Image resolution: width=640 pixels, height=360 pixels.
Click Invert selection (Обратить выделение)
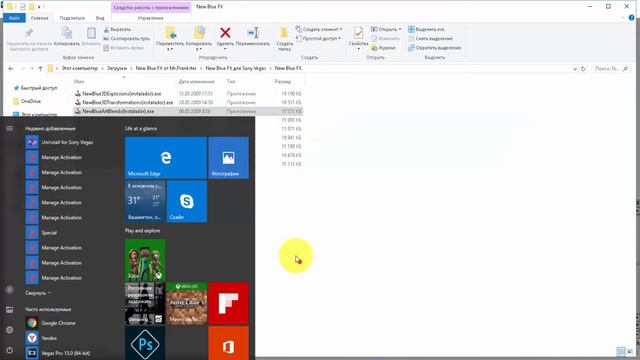pos(435,48)
